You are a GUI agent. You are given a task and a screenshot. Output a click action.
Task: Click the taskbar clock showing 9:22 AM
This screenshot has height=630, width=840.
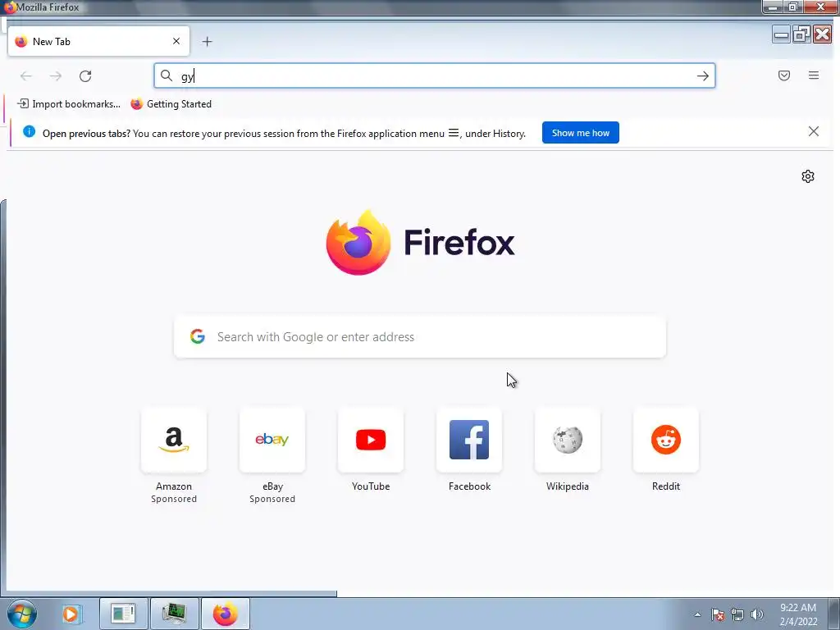click(797, 614)
